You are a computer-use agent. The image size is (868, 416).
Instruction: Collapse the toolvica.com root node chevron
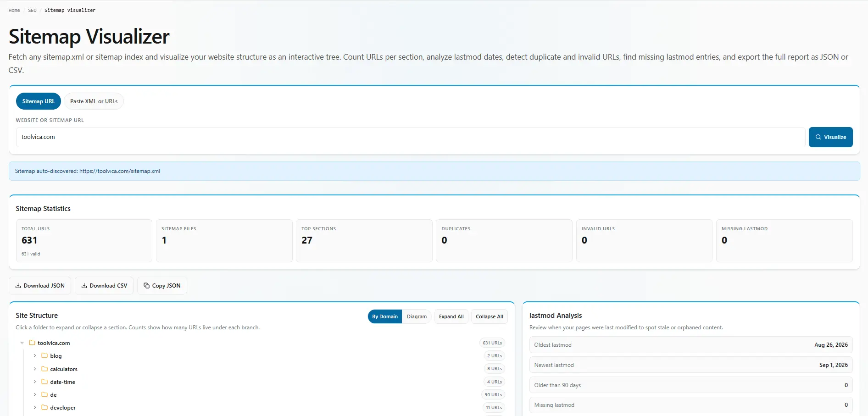(x=22, y=343)
